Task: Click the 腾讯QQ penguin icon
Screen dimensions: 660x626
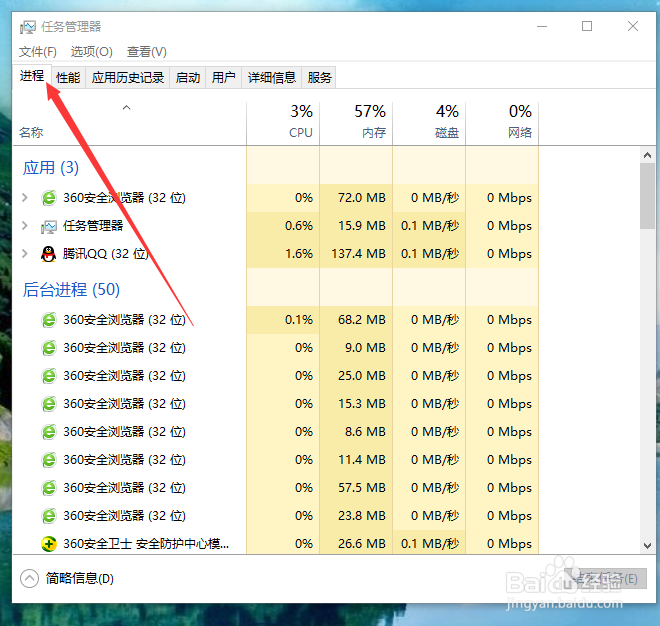Action: (49, 254)
